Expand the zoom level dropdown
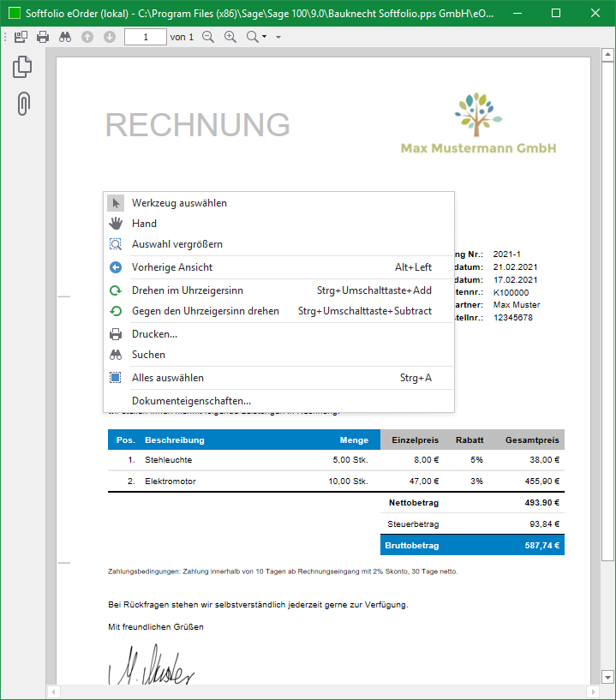The width and height of the screenshot is (616, 700). pyautogui.click(x=256, y=37)
